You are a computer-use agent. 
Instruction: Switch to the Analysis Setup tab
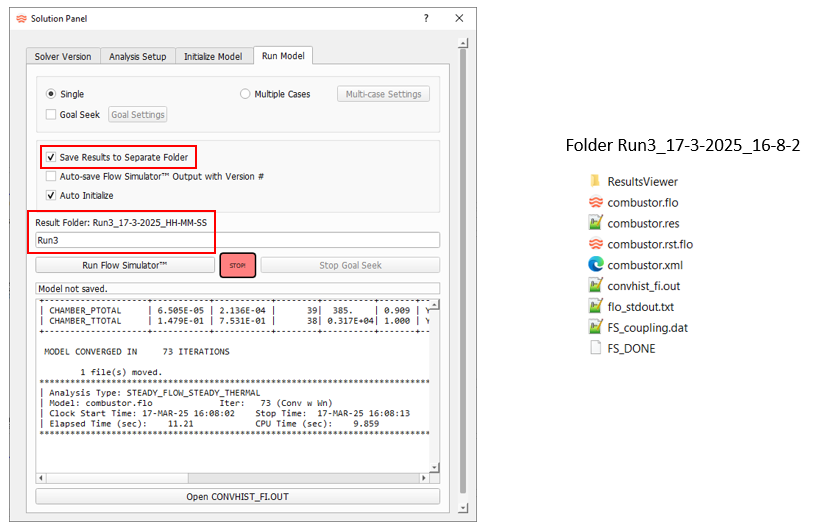tap(138, 56)
